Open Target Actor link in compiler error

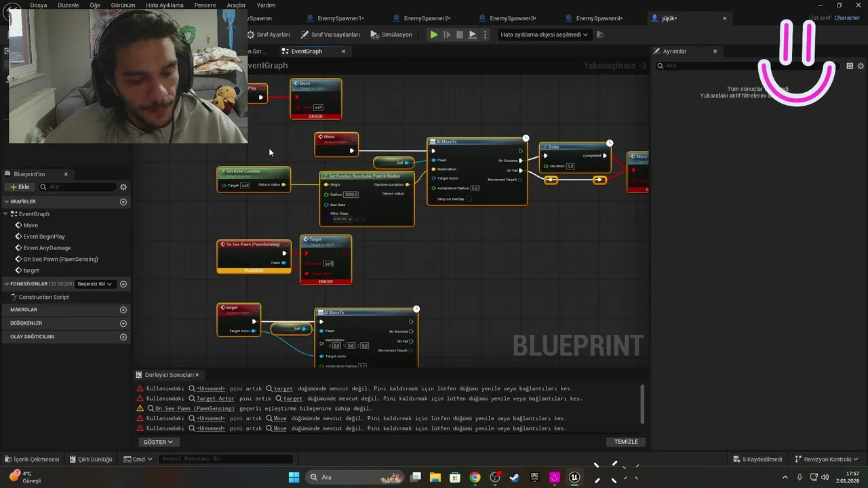[x=215, y=399]
